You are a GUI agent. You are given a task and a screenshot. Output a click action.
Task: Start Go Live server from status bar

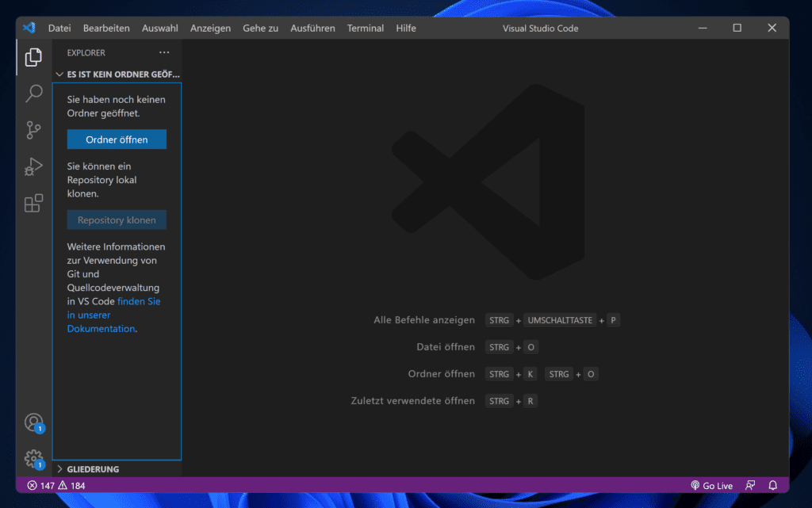(x=711, y=485)
